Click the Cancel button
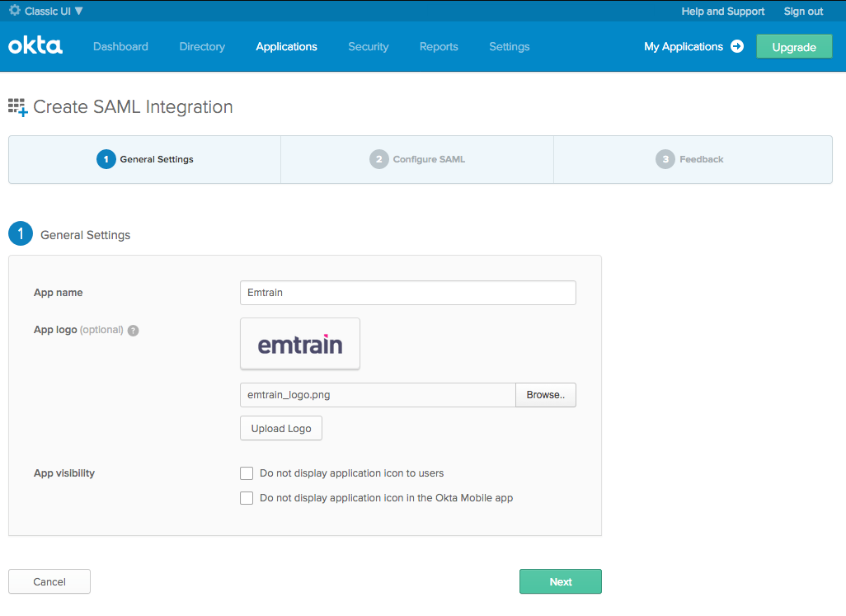Screen dimensions: 846x616 (x=49, y=581)
